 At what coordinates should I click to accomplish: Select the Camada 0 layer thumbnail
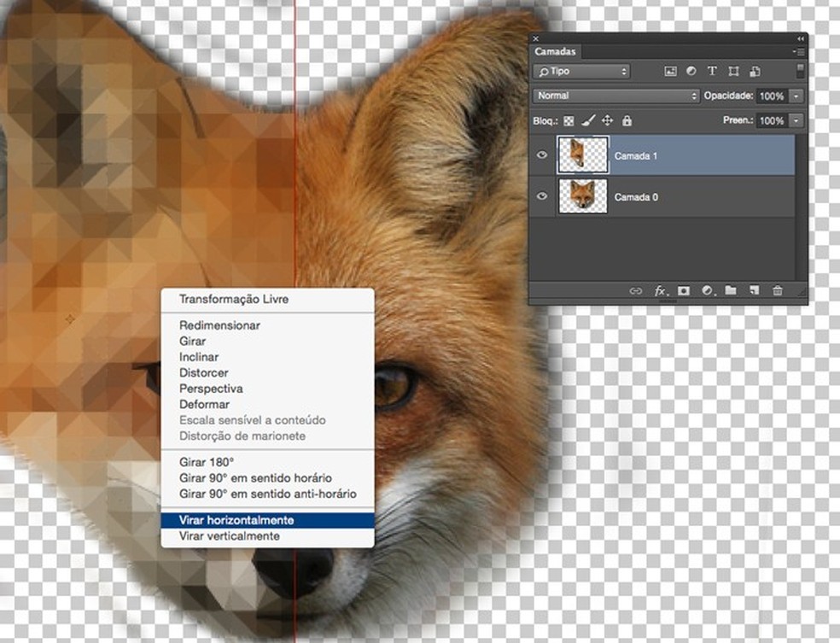coord(582,196)
